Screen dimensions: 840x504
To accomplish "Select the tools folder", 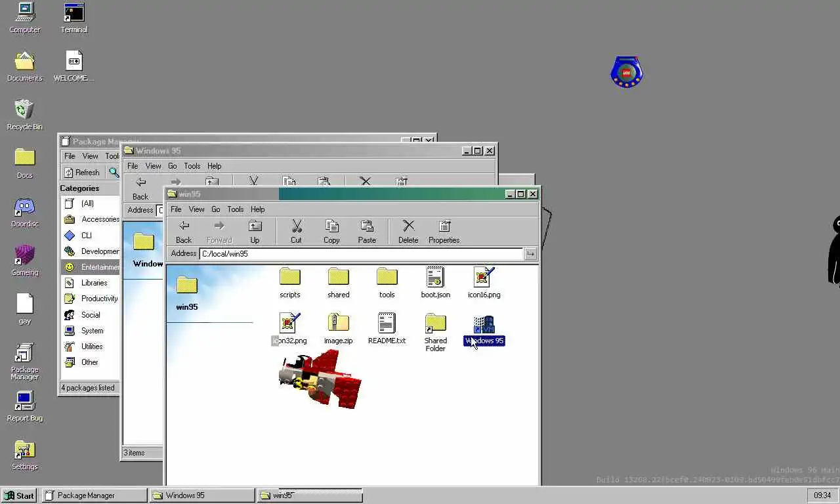I will (x=387, y=283).
